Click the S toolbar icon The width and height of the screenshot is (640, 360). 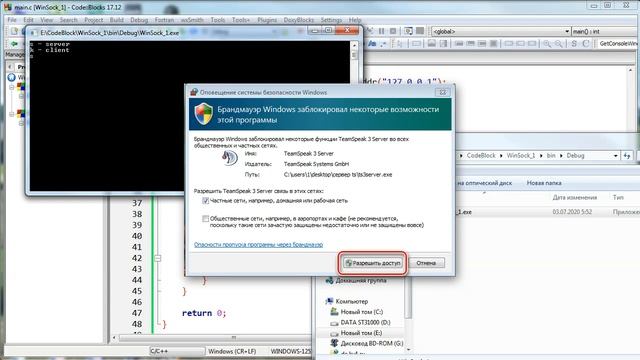(574, 44)
